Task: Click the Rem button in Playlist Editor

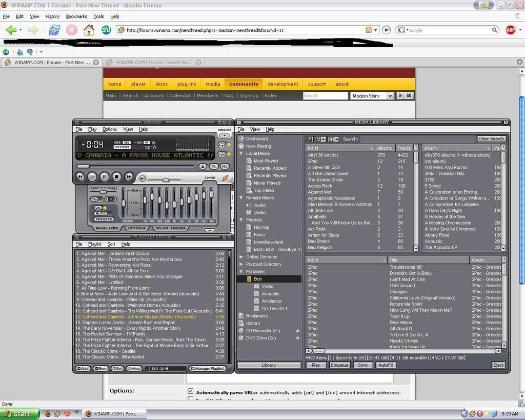Action: click(x=100, y=368)
